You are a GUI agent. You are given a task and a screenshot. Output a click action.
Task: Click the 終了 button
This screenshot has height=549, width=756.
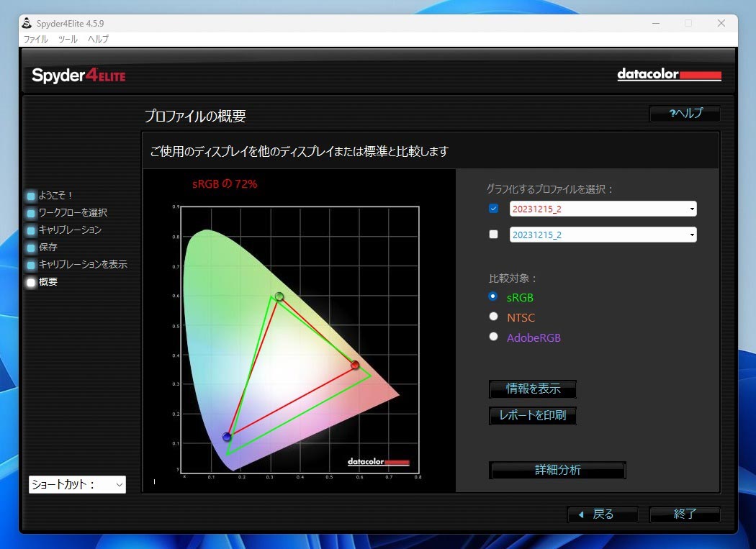685,514
